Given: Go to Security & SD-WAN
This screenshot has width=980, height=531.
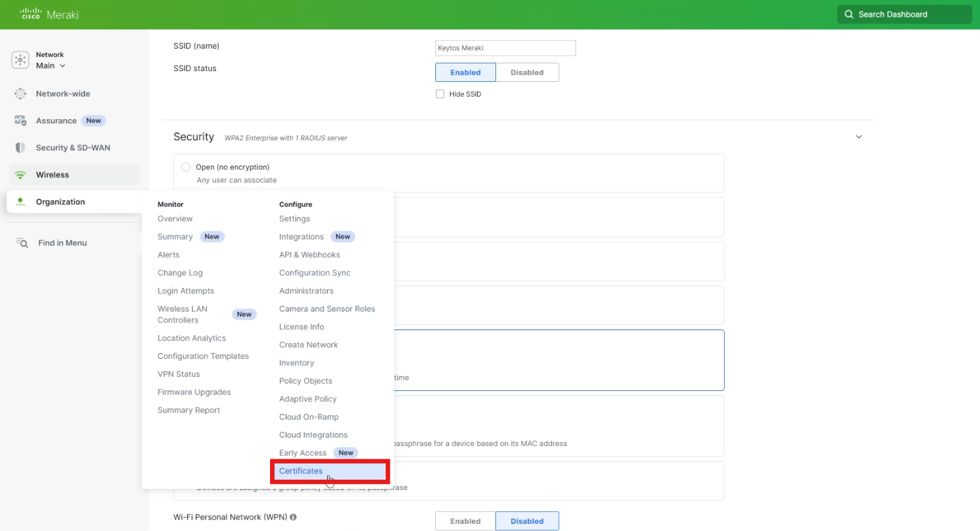Looking at the screenshot, I should 73,148.
